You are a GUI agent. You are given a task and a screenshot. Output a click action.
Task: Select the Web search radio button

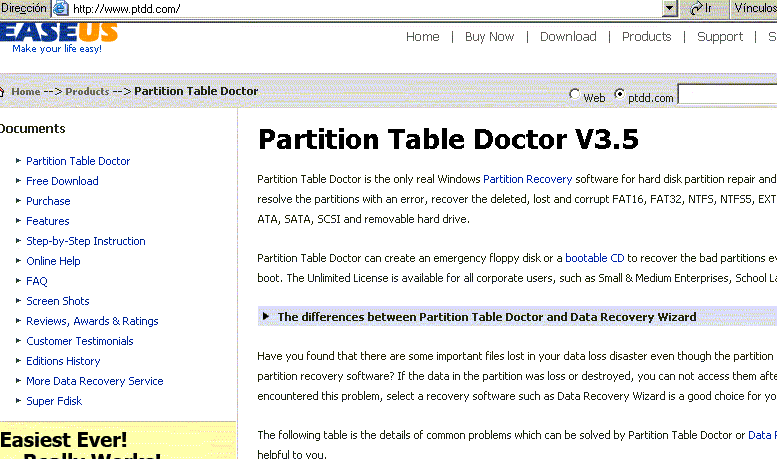pyautogui.click(x=574, y=94)
